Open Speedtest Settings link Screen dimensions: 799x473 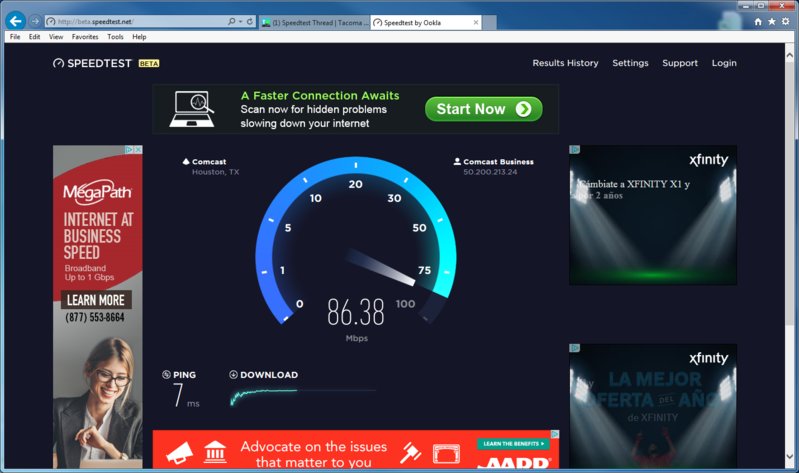630,63
